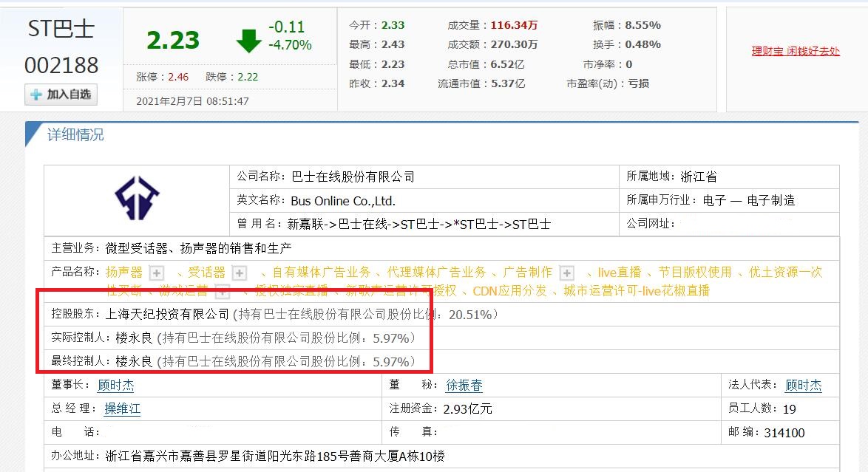
Task: Click the postal code 314100
Action: coord(784,433)
